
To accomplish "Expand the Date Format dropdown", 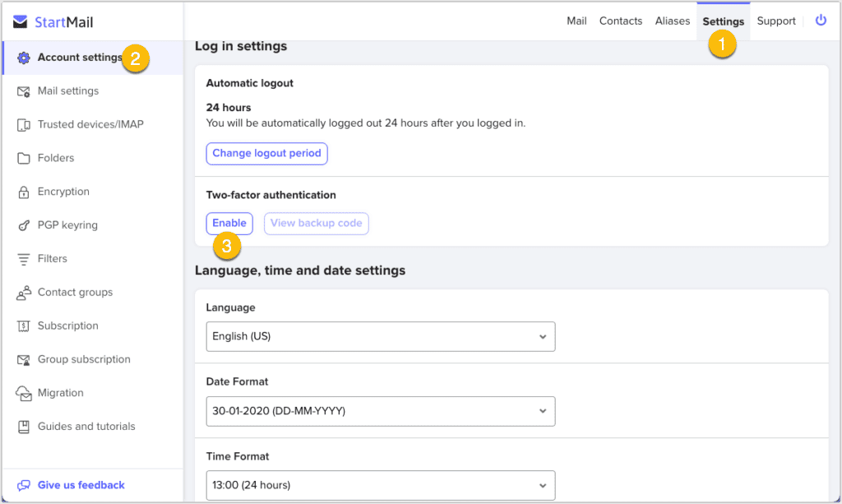I will pos(380,411).
